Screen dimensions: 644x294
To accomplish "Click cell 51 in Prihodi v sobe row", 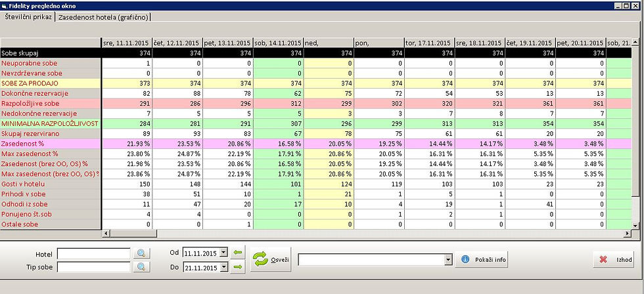I will 177,194.
